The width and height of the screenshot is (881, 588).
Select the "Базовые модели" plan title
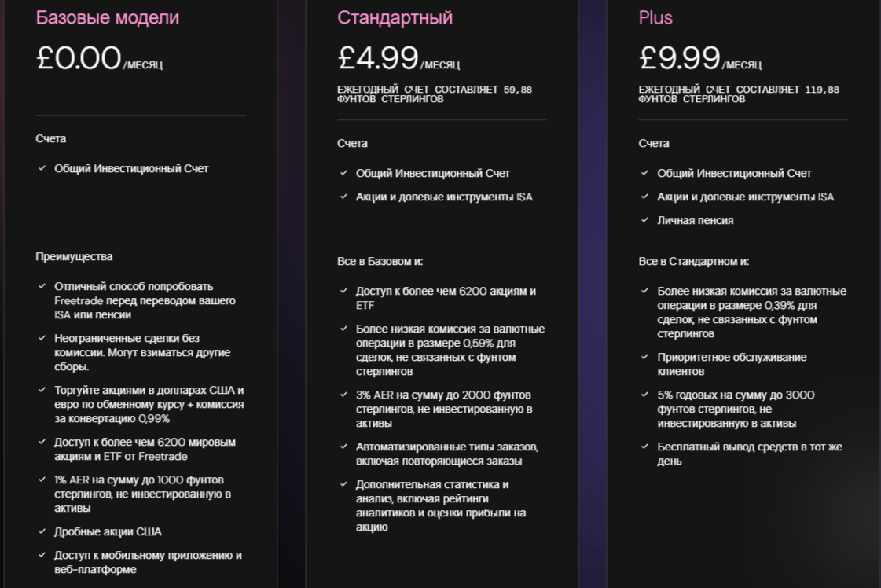click(108, 17)
